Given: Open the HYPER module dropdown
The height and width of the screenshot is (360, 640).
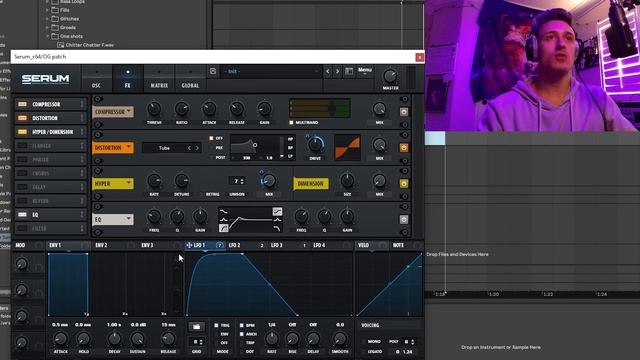Looking at the screenshot, I should 113,184.
